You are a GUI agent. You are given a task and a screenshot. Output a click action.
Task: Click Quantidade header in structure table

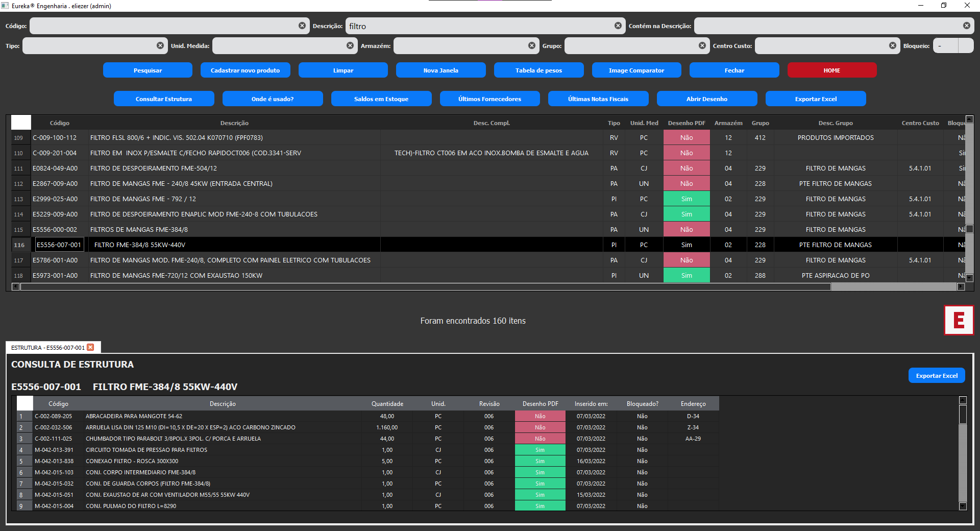[387, 403]
